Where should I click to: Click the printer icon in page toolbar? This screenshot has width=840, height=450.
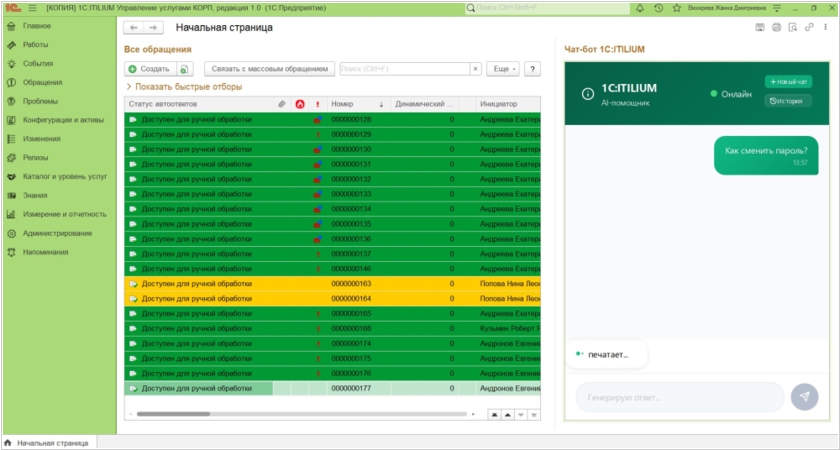pyautogui.click(x=776, y=27)
